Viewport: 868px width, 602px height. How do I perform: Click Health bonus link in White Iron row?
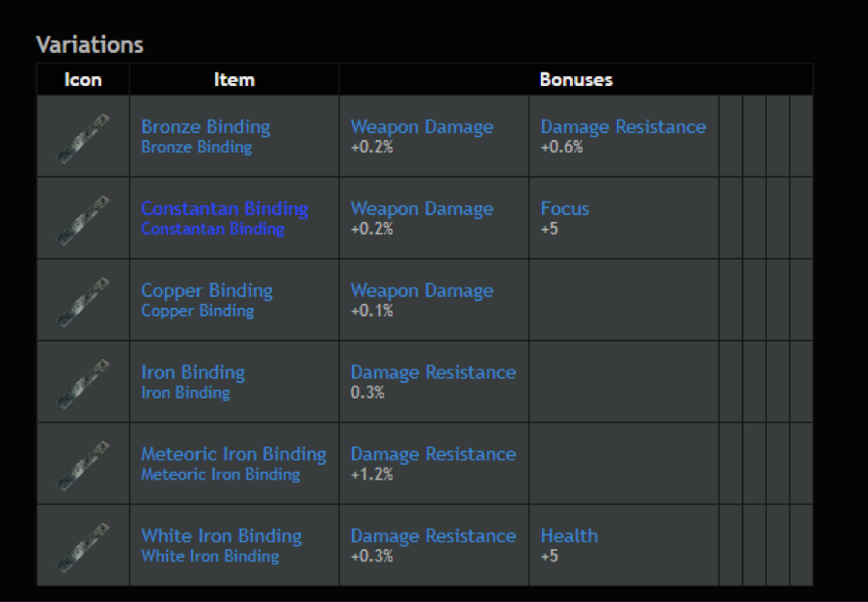(x=569, y=536)
